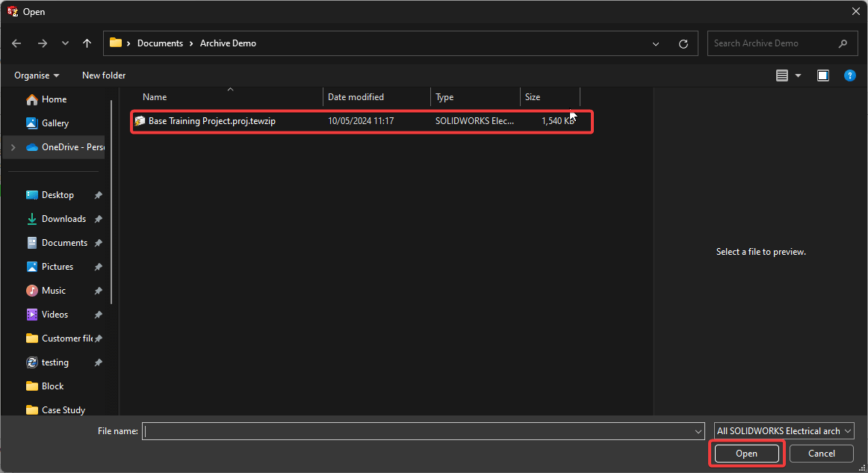This screenshot has height=473, width=868.
Task: Toggle the preview pane icon
Action: tap(822, 75)
